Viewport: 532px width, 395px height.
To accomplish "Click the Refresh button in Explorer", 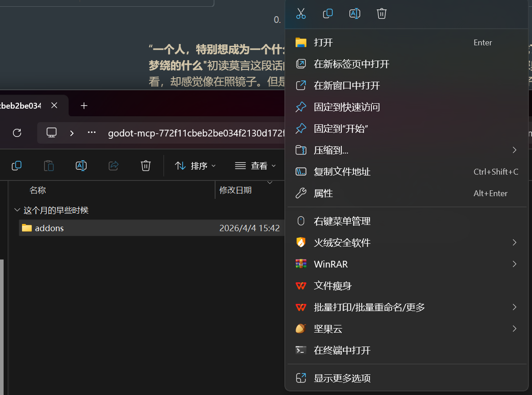I will [x=17, y=133].
